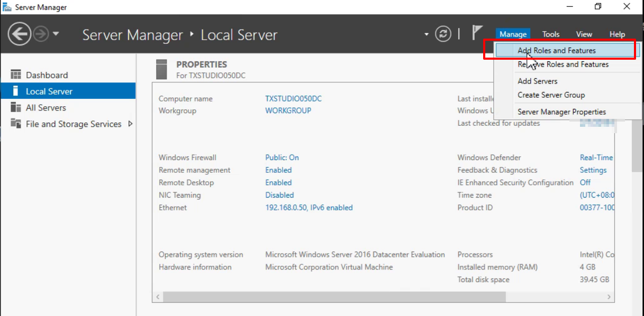This screenshot has height=316, width=644.
Task: Expand File and Storage Services arrow
Action: coord(130,124)
